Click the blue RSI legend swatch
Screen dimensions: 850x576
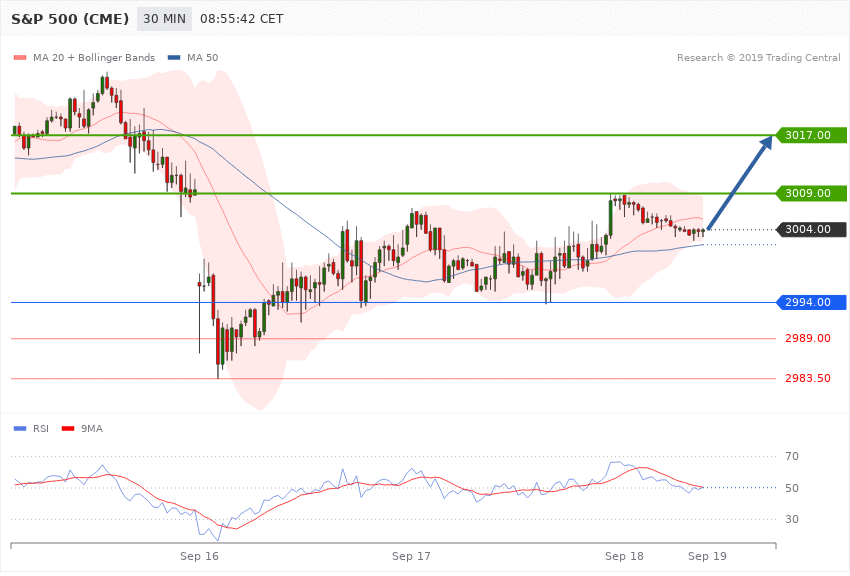20,429
